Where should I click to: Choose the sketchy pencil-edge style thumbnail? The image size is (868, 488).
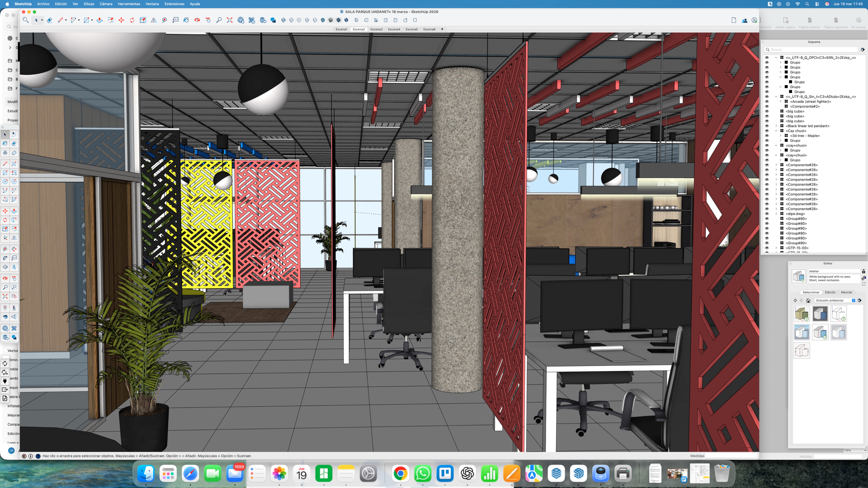coord(802,351)
